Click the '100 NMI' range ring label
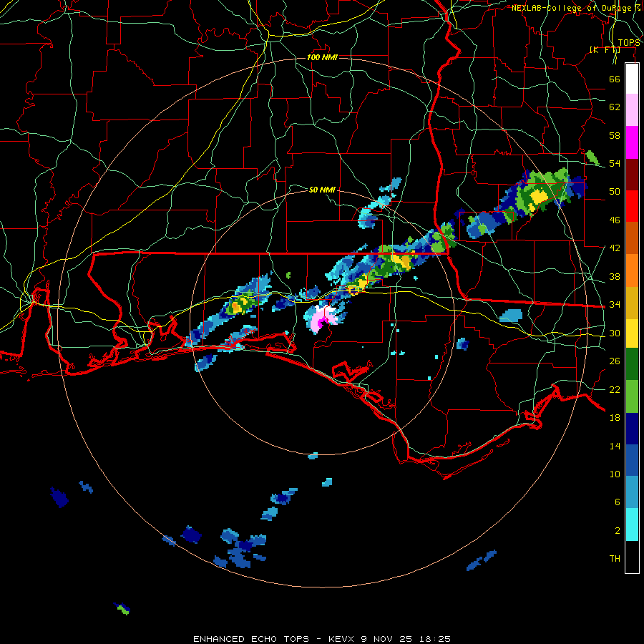644x644 pixels. (322, 57)
